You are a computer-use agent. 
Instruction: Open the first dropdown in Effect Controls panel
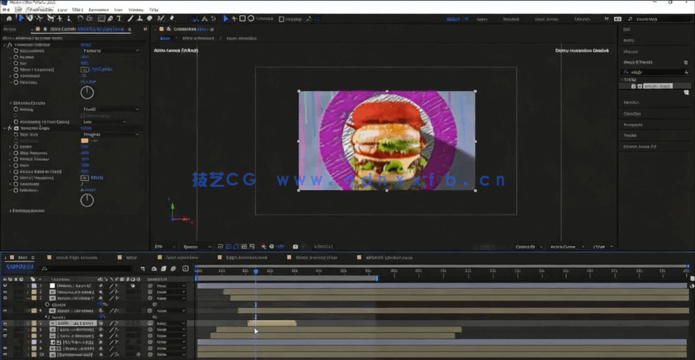tap(111, 51)
